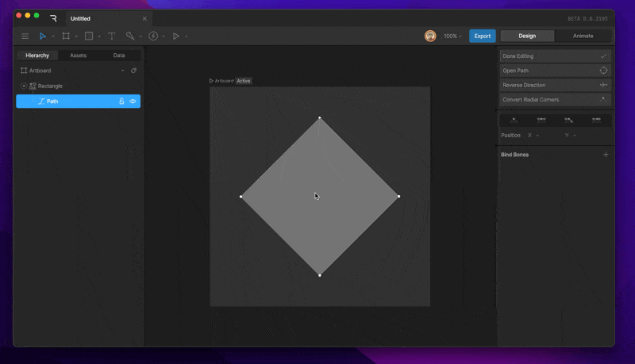Select the arrow Select tool
The height and width of the screenshot is (364, 635).
pos(43,36)
